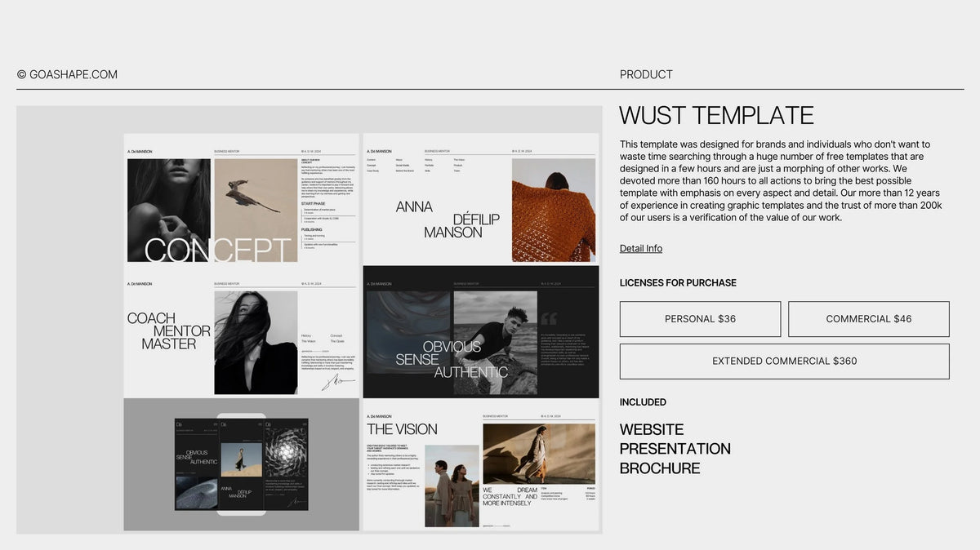Click the WUST TEMPLATE title
Viewport: 980px width, 550px height.
(x=716, y=115)
